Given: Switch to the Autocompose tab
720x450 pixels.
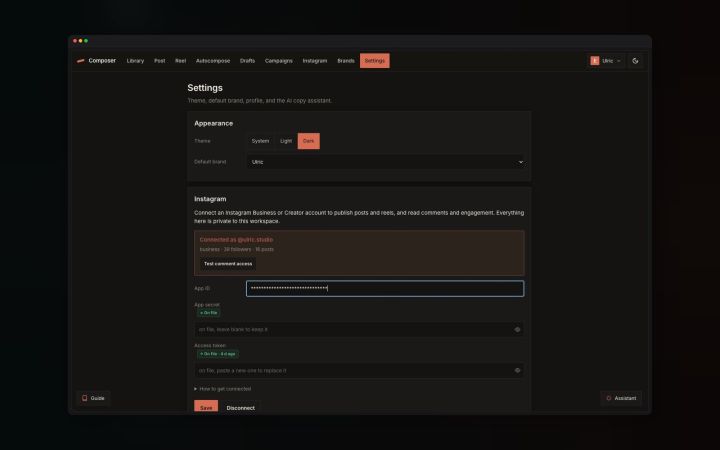Looking at the screenshot, I should click(213, 61).
